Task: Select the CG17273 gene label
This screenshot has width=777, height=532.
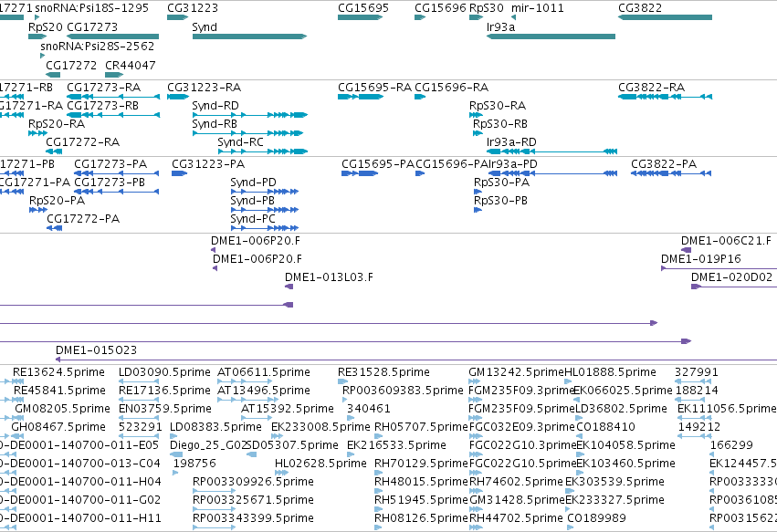Action: 92,27
